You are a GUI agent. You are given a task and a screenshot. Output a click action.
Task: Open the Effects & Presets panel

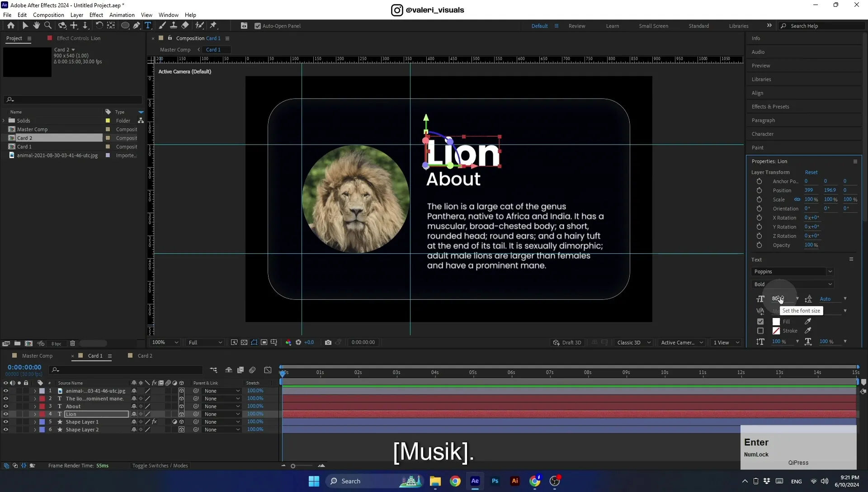point(770,107)
